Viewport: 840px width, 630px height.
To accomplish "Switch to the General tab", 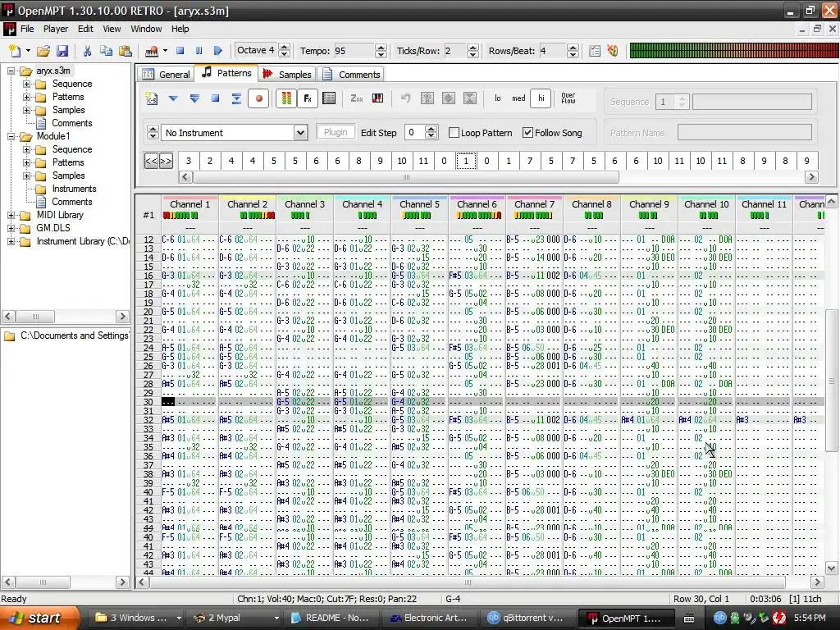I will [167, 75].
